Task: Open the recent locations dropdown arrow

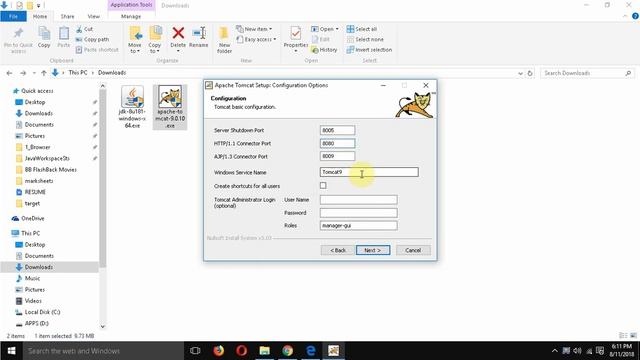Action: click(34, 73)
